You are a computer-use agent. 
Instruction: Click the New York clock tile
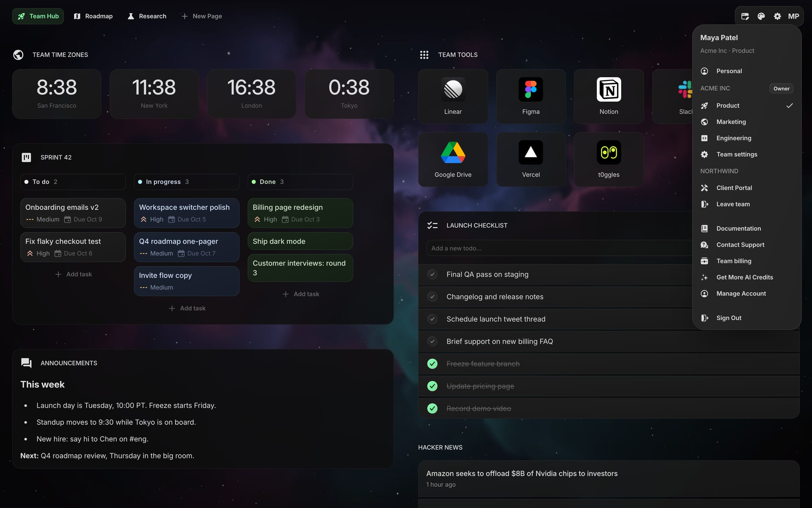(154, 94)
